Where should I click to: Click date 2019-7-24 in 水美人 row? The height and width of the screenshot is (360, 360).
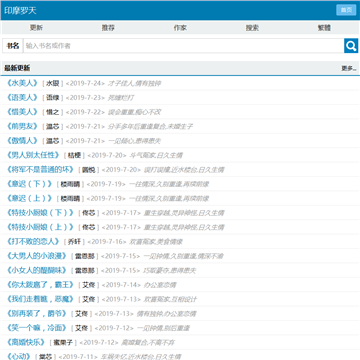click(85, 83)
